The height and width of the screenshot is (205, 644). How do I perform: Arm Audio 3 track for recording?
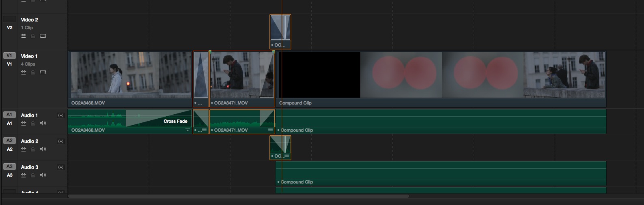(x=61, y=167)
